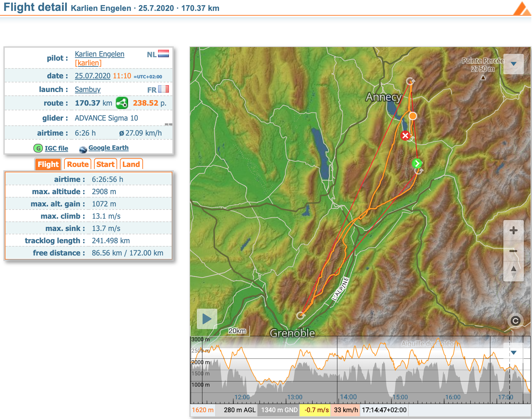Click the green launch marker on map
The image size is (532, 419).
pos(417,164)
